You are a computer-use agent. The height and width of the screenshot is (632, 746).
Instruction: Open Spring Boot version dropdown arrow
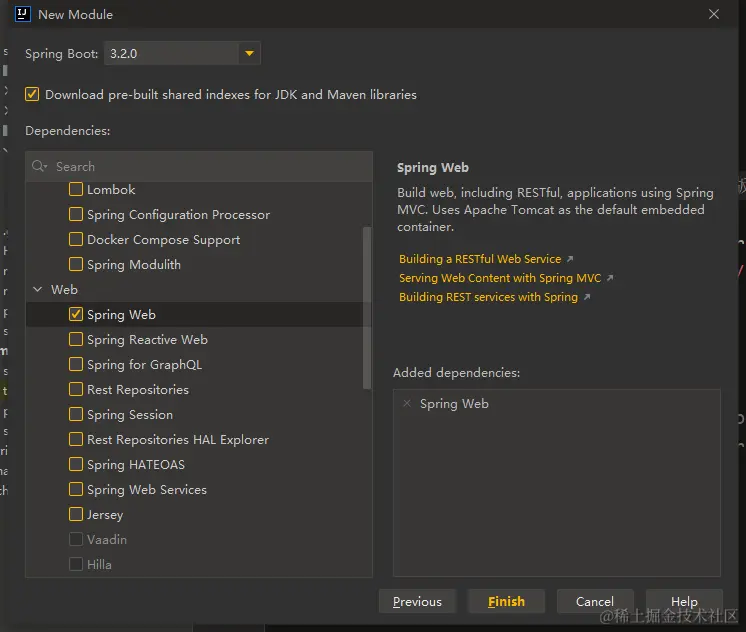point(249,53)
